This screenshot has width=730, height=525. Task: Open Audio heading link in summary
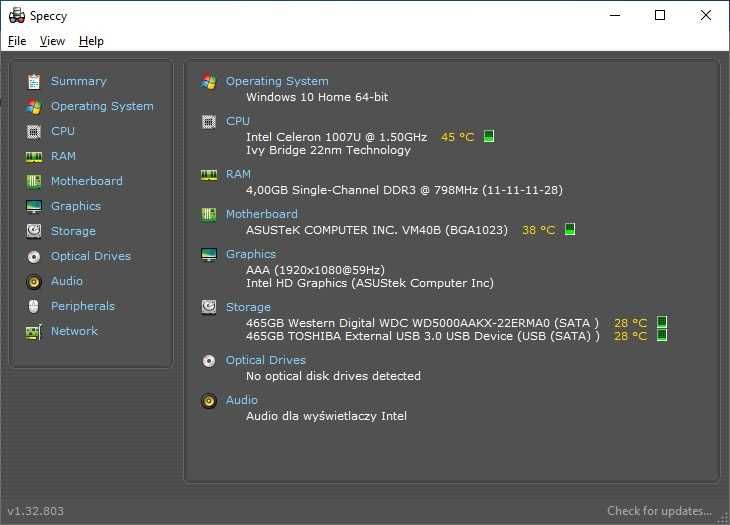point(242,400)
